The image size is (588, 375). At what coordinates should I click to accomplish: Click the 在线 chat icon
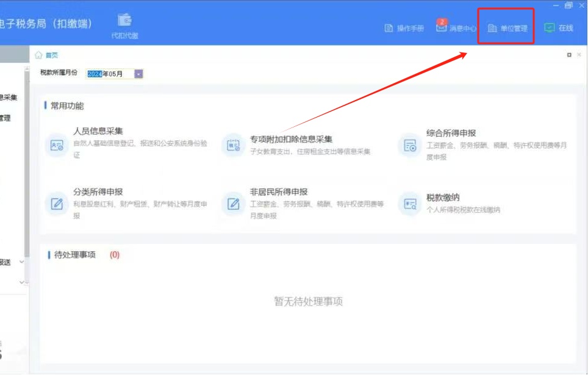(x=550, y=28)
